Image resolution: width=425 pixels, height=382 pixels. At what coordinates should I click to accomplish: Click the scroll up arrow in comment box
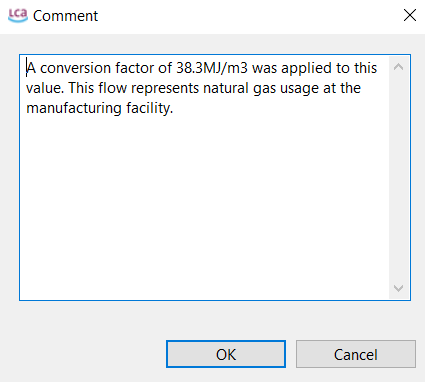[398, 67]
